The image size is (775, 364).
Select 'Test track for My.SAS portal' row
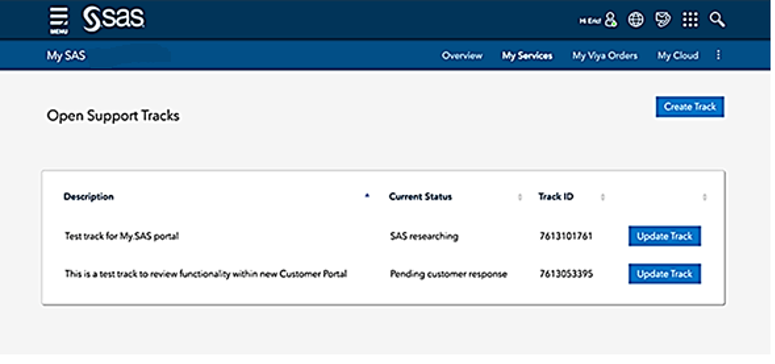click(122, 236)
